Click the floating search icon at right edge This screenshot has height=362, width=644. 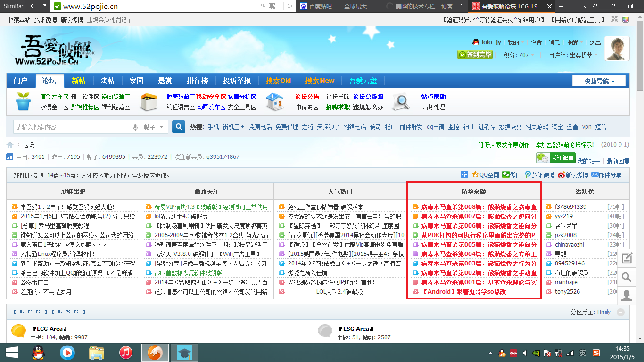627,277
